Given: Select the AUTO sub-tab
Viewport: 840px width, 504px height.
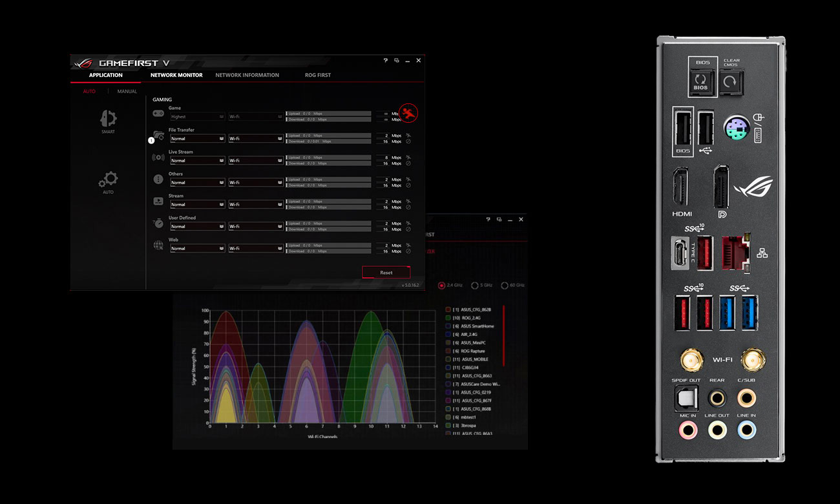Looking at the screenshot, I should click(89, 91).
